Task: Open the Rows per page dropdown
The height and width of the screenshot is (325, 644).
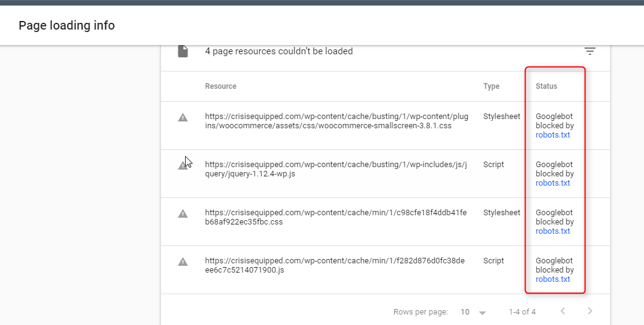Action: pyautogui.click(x=473, y=312)
